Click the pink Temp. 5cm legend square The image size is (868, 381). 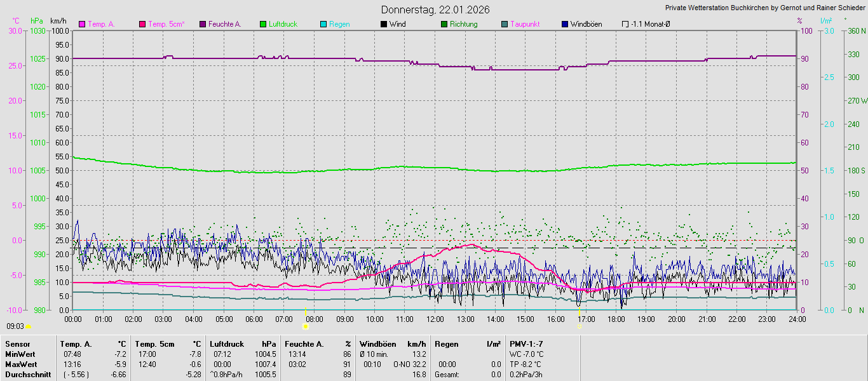pyautogui.click(x=142, y=24)
